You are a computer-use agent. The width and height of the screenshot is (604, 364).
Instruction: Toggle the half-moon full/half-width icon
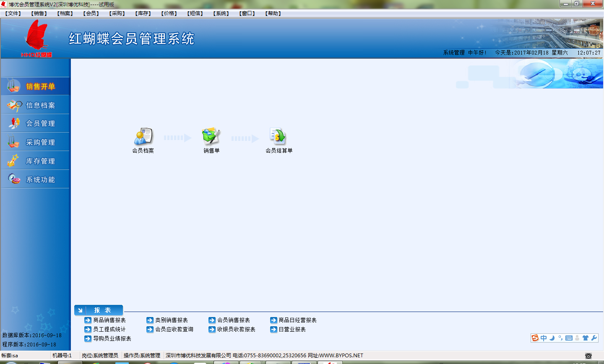pos(552,338)
